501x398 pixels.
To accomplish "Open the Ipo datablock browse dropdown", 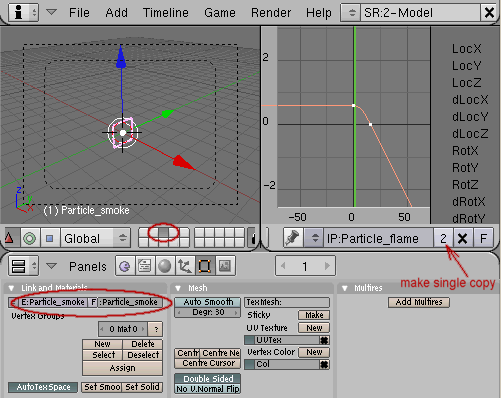I will (314, 238).
